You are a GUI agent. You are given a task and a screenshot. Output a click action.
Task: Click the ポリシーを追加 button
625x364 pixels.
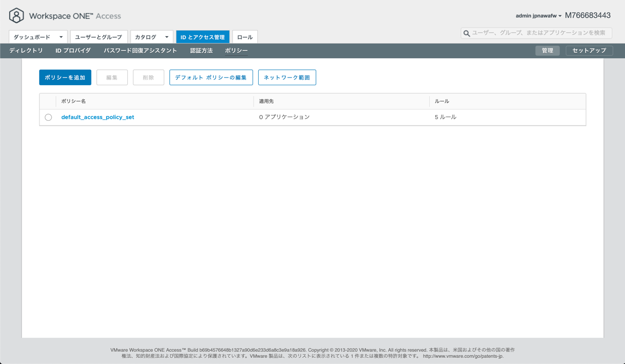(65, 78)
